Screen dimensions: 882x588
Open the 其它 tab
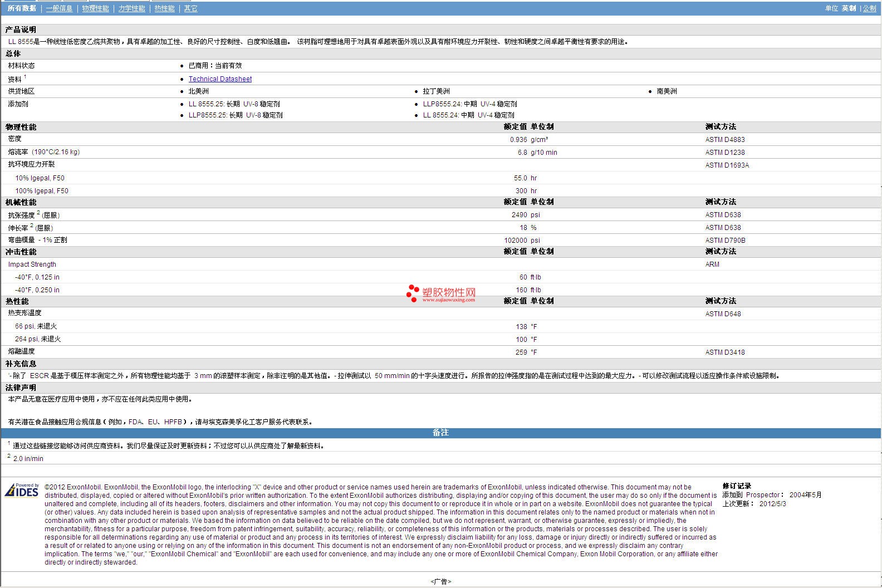(190, 8)
